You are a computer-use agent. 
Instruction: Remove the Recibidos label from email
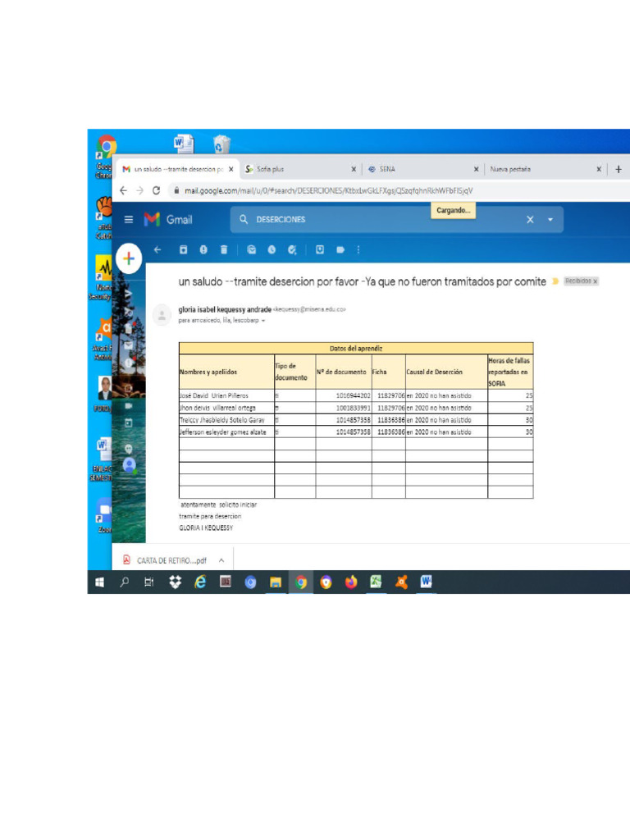click(596, 281)
